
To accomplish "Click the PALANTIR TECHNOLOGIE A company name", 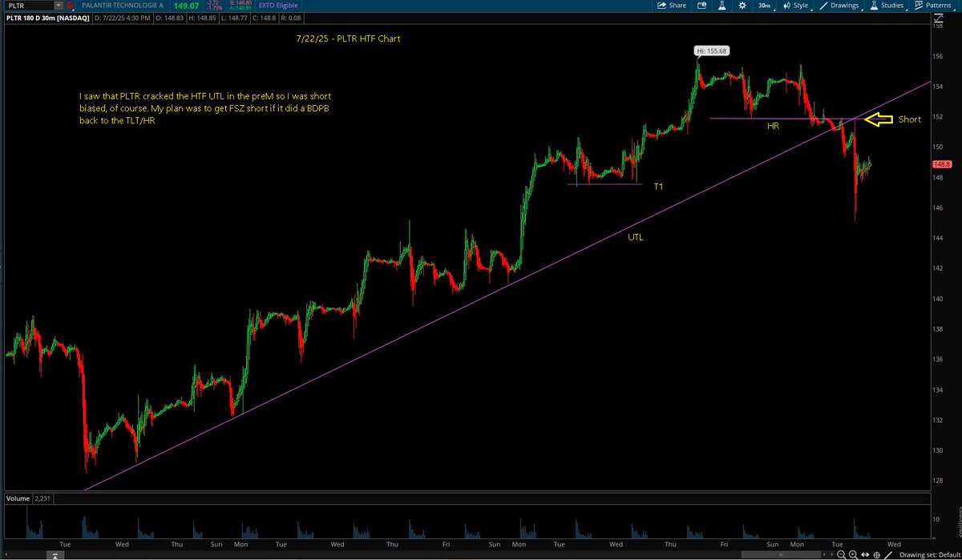I will 123,6.
